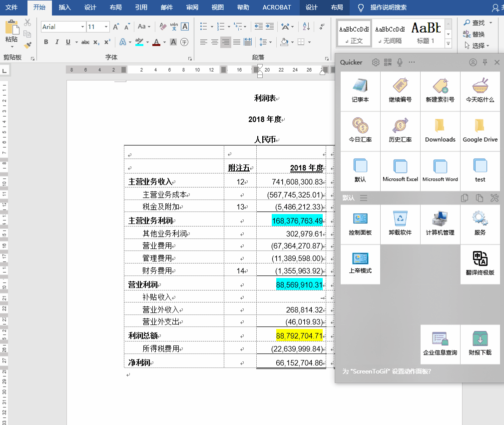The image size is (504, 425).
Task: Click the Quicker microphone icon
Action: pyautogui.click(x=400, y=62)
